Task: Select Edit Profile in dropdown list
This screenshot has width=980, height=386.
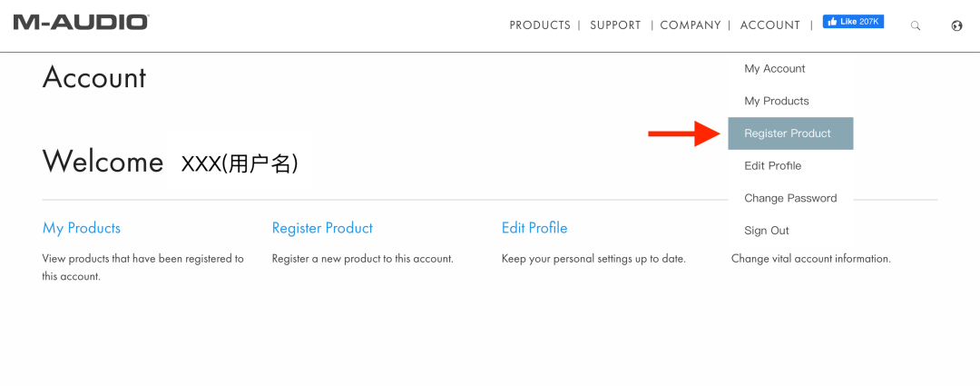Action: [x=773, y=166]
